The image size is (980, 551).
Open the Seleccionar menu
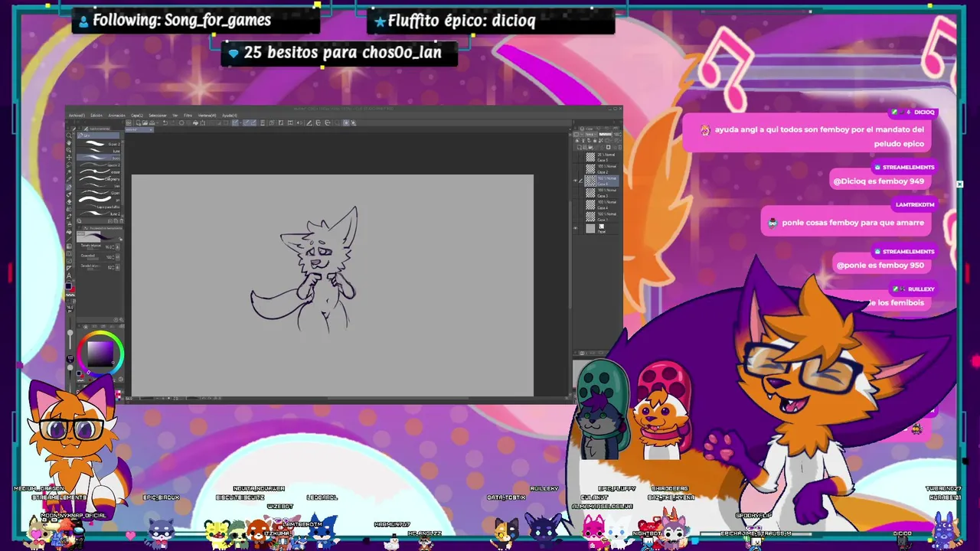click(158, 116)
